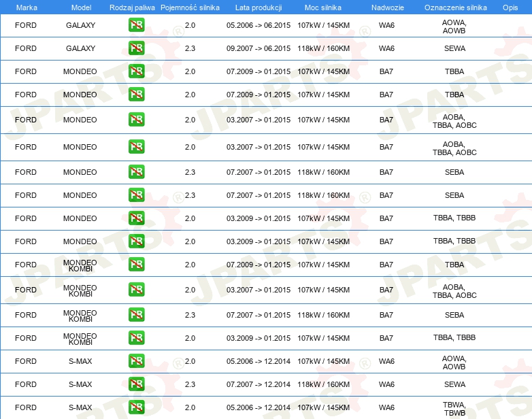The image size is (532, 419).
Task: Click 107kW / 145KM in Galaxy row
Action: pos(323,25)
